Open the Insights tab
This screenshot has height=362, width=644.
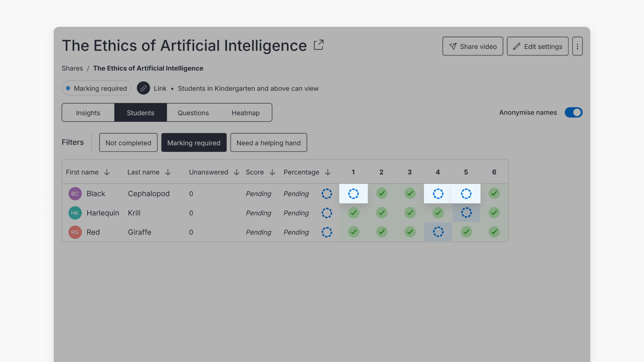[x=88, y=113]
